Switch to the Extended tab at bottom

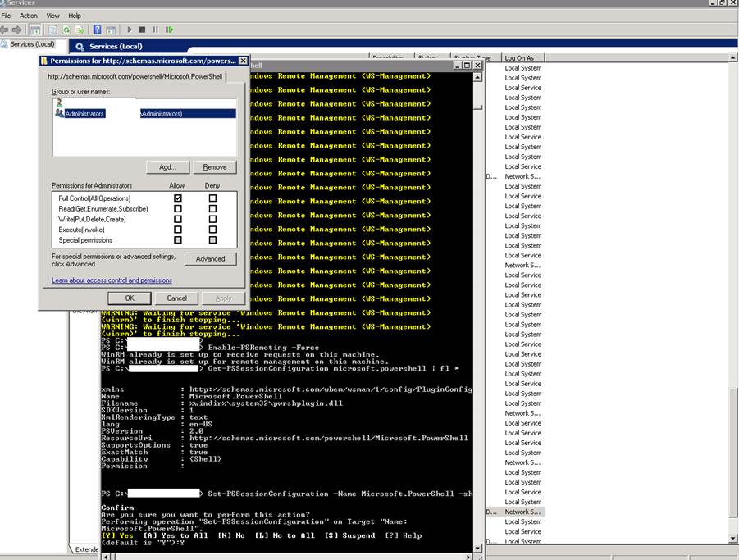coord(84,549)
